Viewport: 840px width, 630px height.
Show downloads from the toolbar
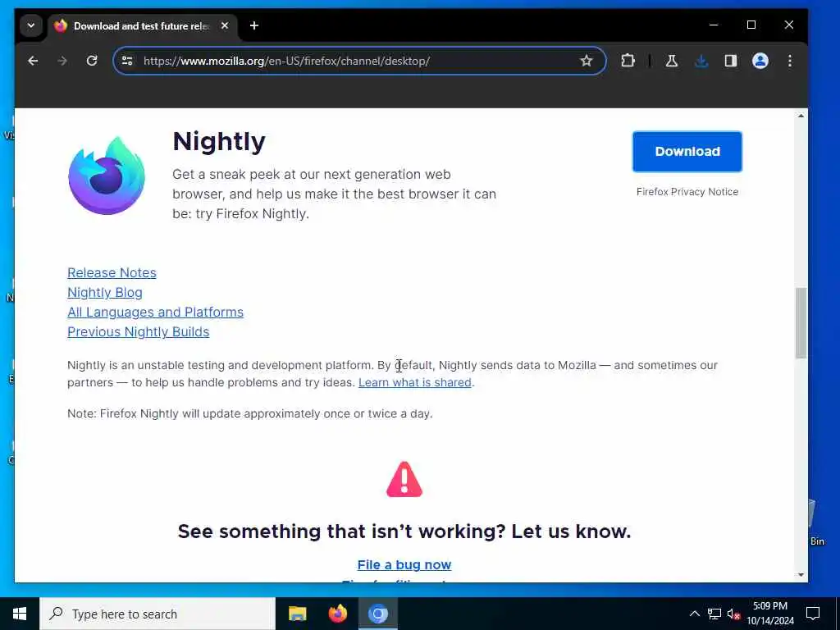(701, 61)
